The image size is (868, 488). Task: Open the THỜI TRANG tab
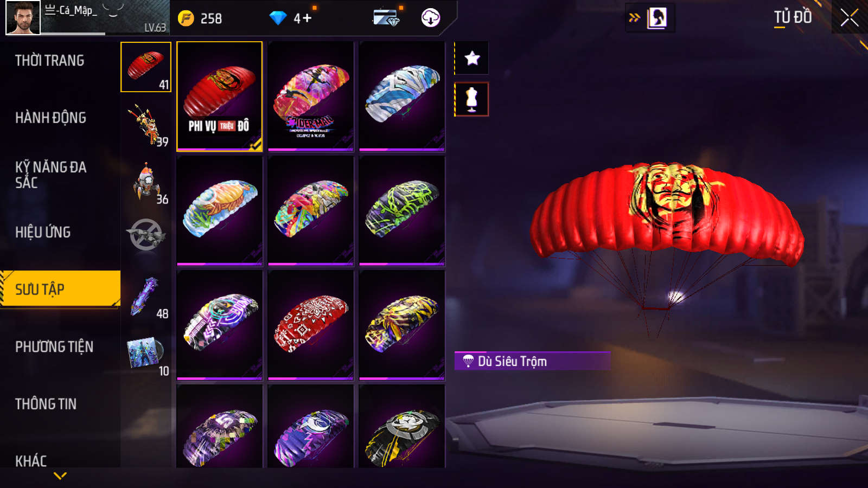[50, 60]
